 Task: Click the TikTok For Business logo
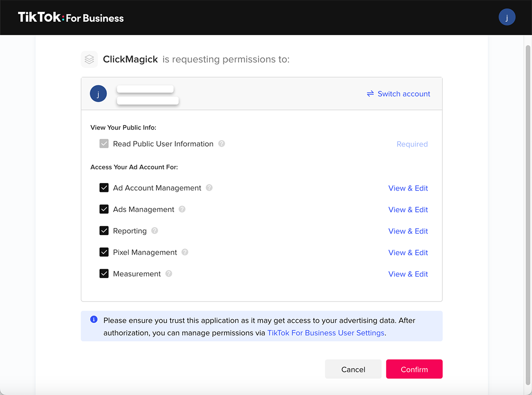[x=71, y=18]
